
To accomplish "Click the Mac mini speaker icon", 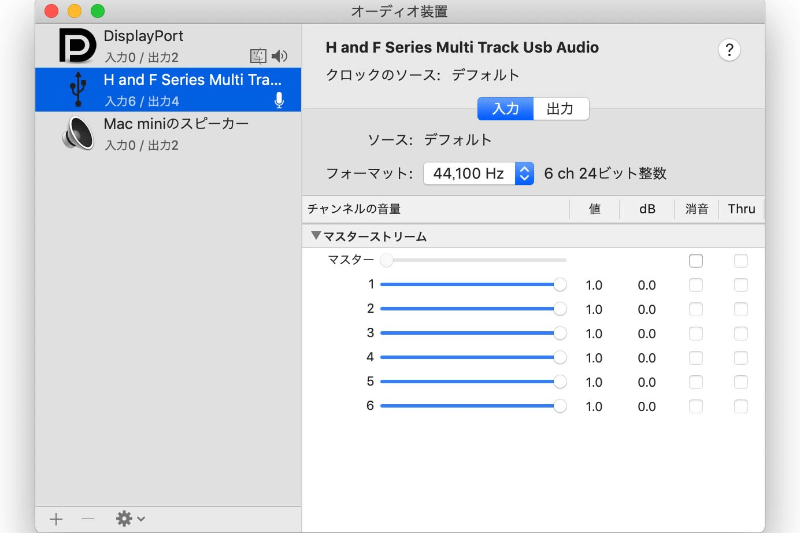I will pyautogui.click(x=78, y=134).
